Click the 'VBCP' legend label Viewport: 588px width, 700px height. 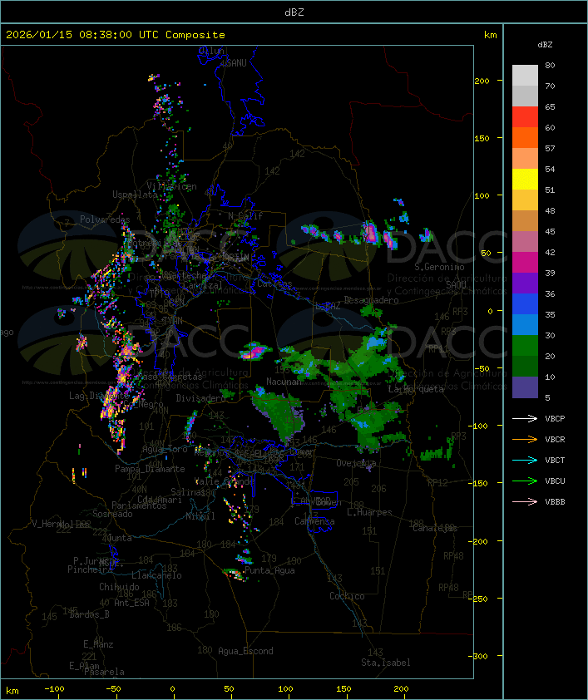(555, 419)
